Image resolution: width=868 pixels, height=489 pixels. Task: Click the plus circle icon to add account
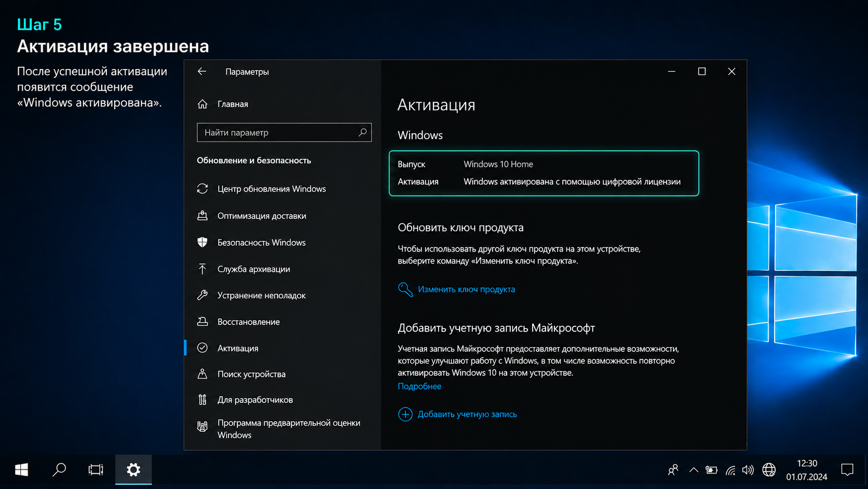click(x=405, y=414)
